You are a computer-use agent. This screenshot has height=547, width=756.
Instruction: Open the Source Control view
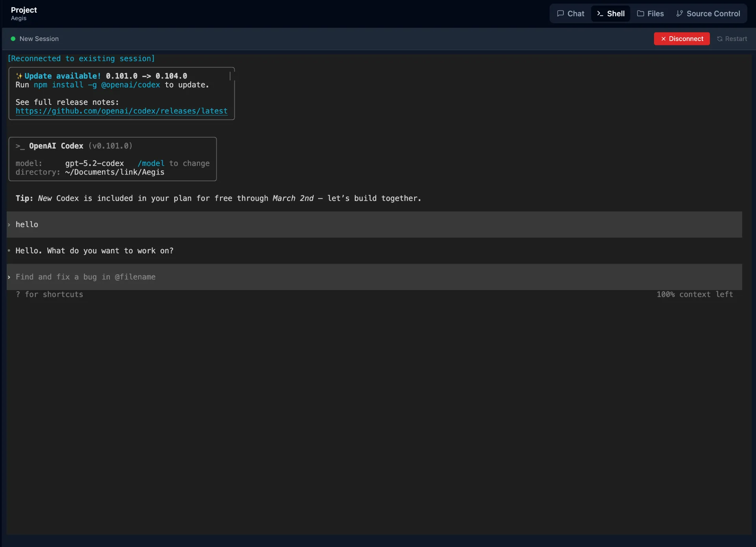tap(709, 13)
